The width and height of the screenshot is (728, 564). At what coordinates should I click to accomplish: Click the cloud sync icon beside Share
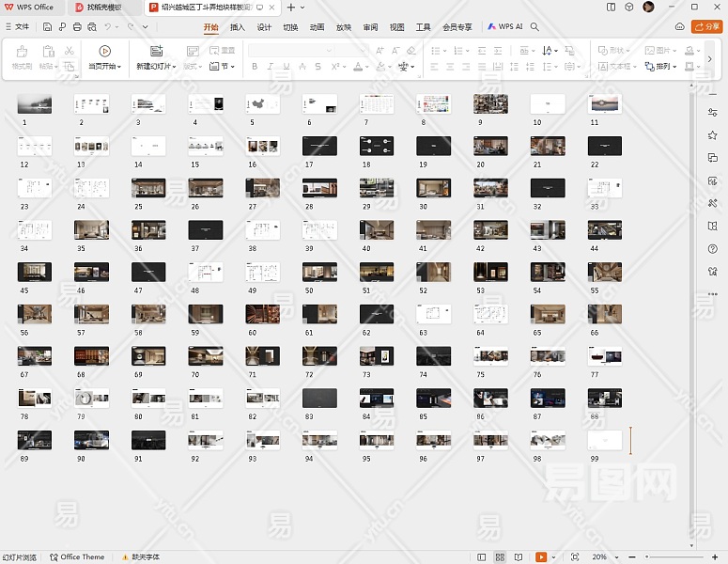click(678, 27)
